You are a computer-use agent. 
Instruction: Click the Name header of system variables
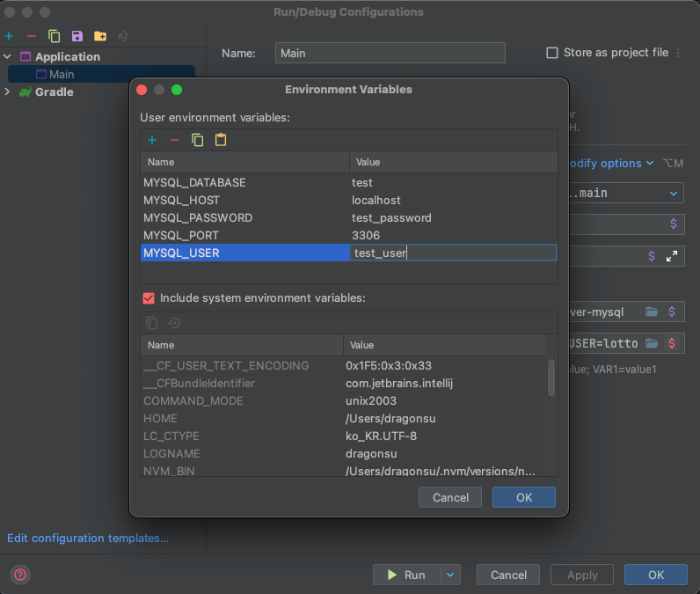(x=242, y=345)
